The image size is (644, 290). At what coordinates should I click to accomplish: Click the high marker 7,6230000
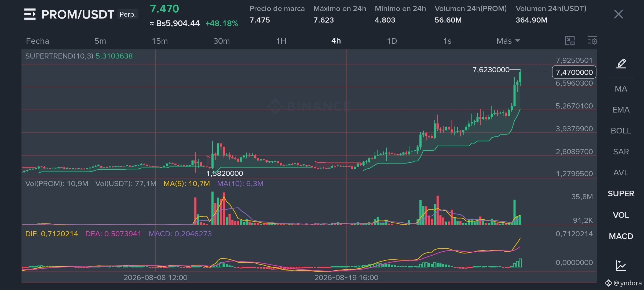click(491, 70)
